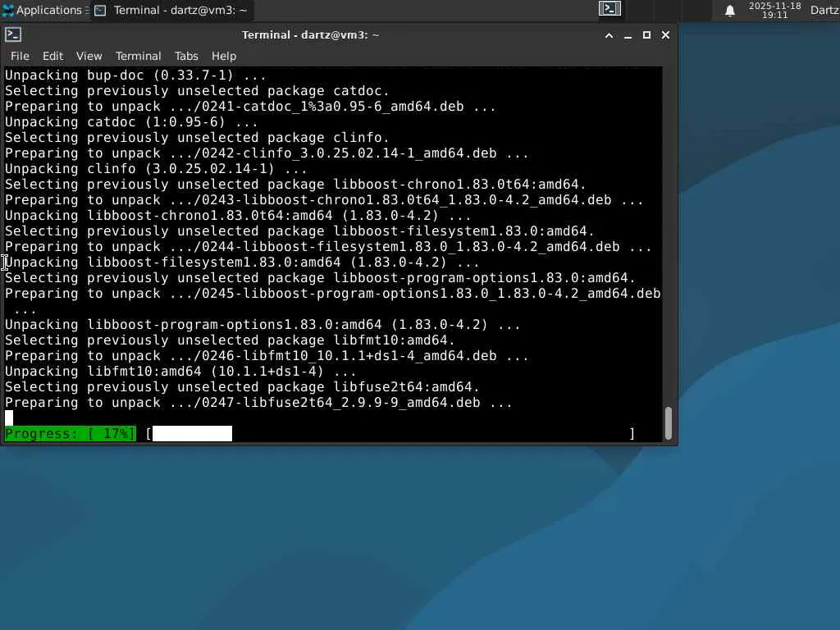The width and height of the screenshot is (840, 630).
Task: Open the Terminal menu
Action: click(138, 56)
